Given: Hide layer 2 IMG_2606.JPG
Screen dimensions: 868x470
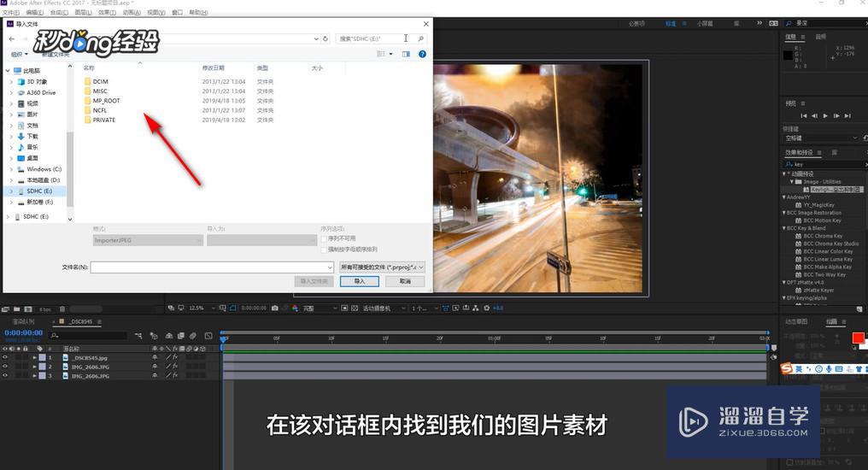Looking at the screenshot, I should (5, 367).
